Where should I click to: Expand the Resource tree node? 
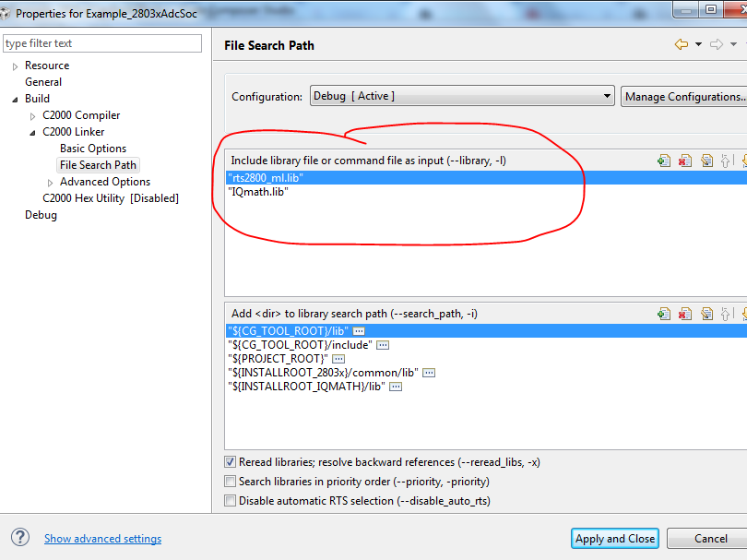15,66
